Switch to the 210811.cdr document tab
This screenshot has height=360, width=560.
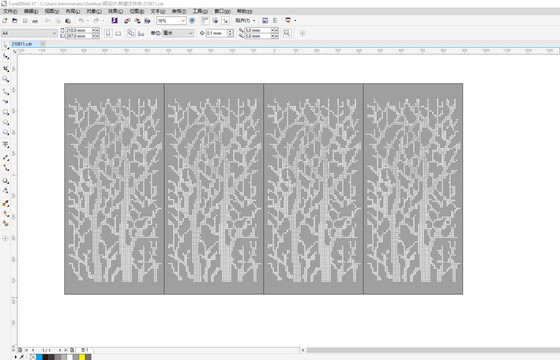tap(24, 44)
